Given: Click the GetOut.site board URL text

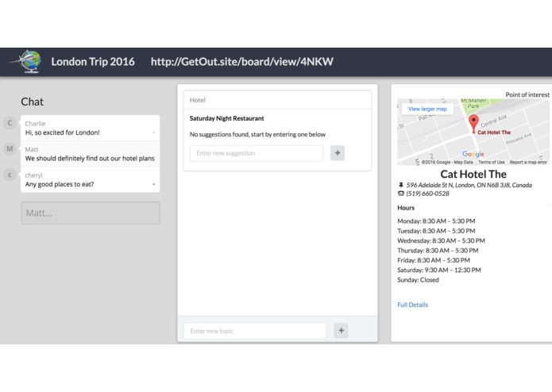Looking at the screenshot, I should click(242, 62).
